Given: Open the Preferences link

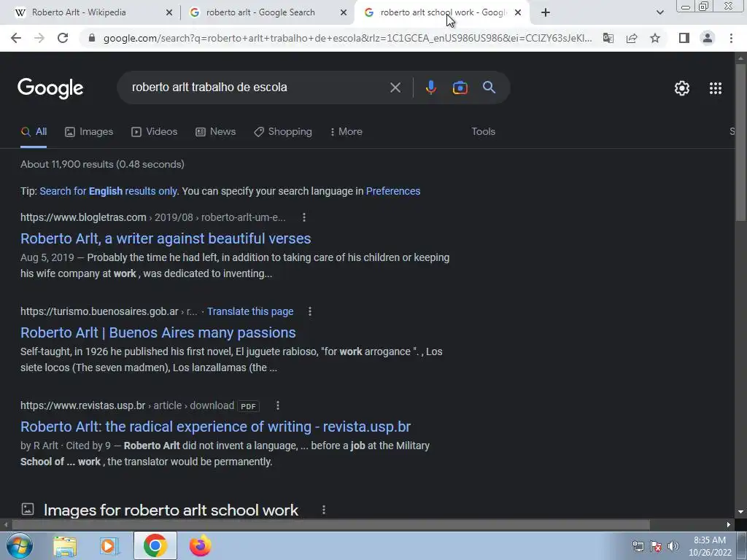Looking at the screenshot, I should [x=393, y=192].
